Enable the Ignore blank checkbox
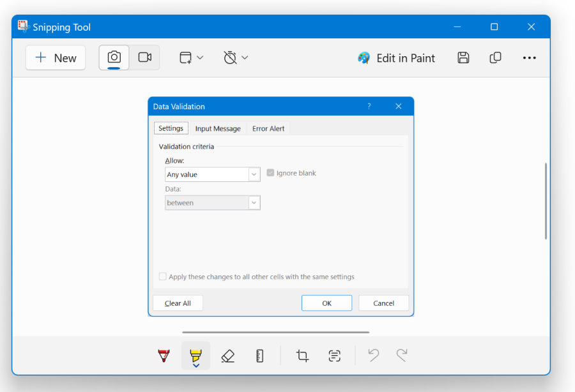 tap(270, 172)
